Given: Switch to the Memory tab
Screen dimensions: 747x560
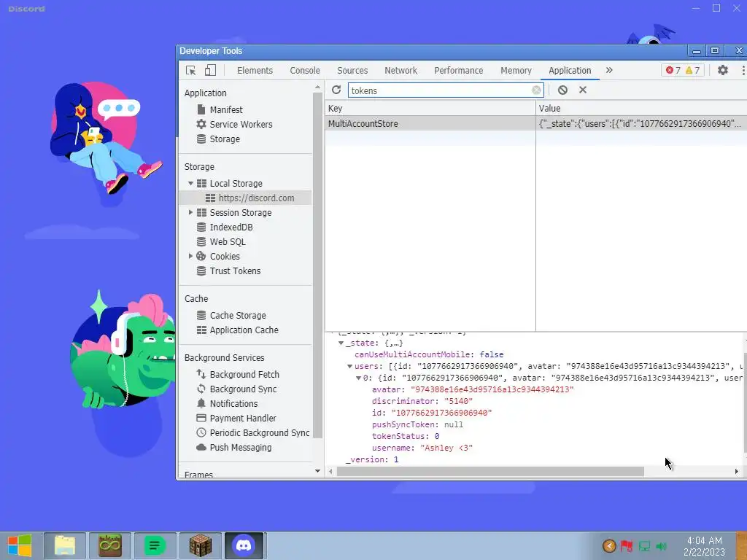Looking at the screenshot, I should coord(516,71).
